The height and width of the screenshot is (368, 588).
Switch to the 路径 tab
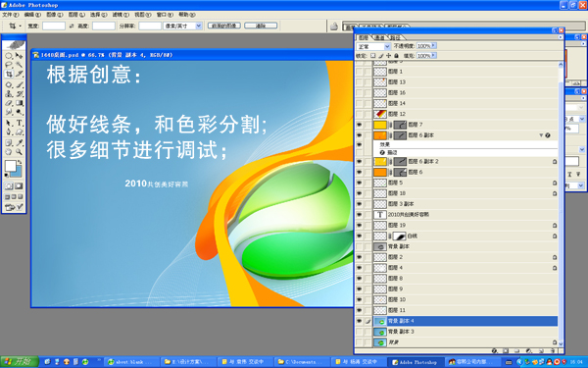click(395, 38)
